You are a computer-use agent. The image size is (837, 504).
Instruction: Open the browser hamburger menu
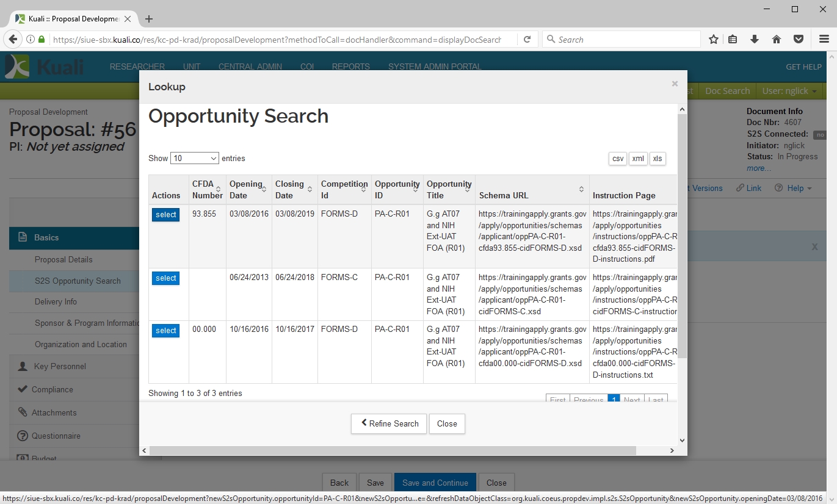pos(824,40)
